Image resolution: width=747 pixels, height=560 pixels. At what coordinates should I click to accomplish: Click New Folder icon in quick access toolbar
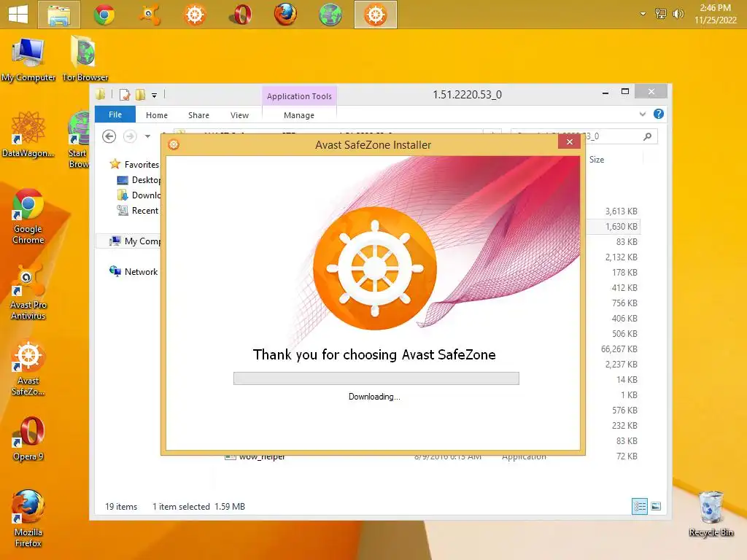[141, 95]
